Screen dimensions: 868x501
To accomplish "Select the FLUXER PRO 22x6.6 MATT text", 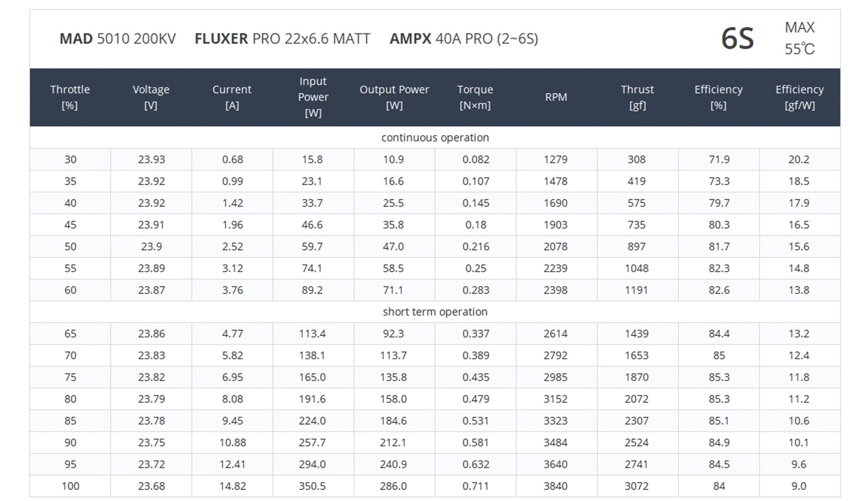I will (282, 39).
